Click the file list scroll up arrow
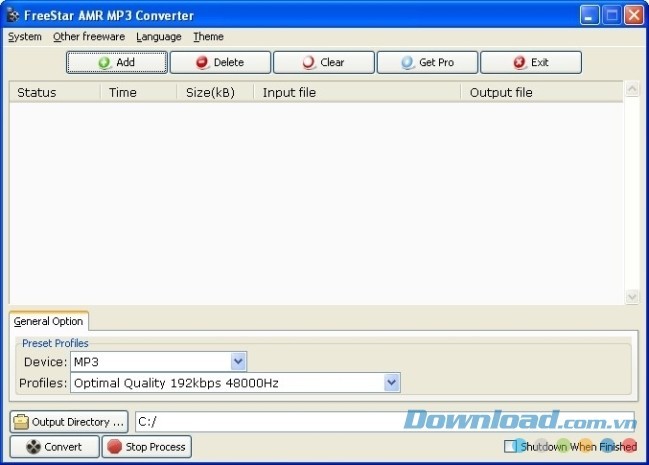Screen dimensions: 649x465 632,89
